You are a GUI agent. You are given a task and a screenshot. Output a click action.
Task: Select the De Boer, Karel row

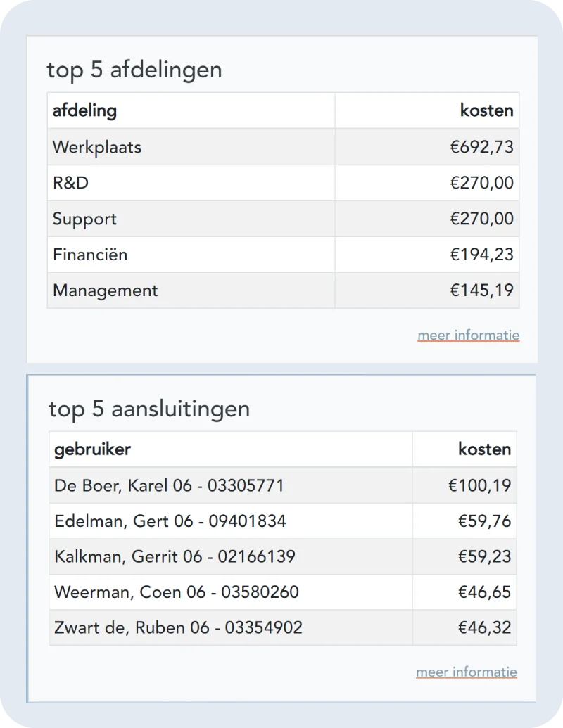click(283, 485)
